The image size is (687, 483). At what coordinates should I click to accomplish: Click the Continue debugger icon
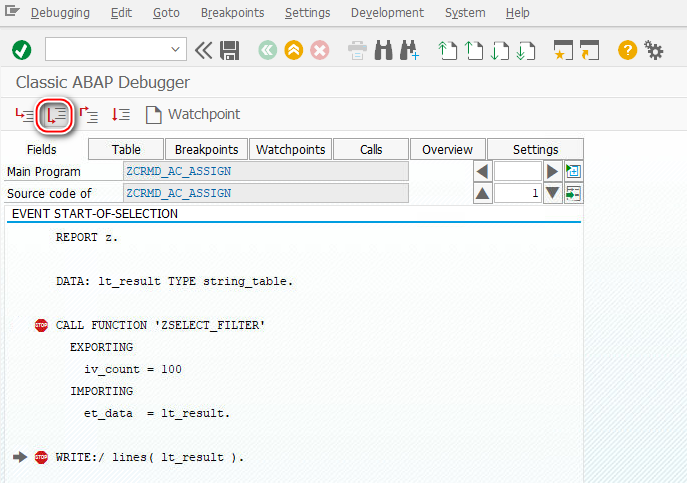120,115
